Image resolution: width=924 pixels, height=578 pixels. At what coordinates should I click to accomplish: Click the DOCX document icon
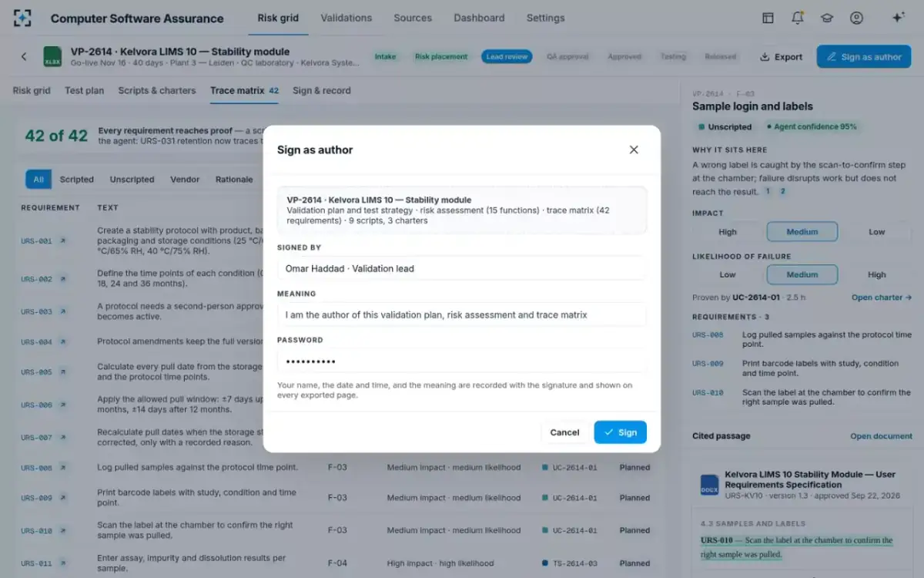click(709, 485)
